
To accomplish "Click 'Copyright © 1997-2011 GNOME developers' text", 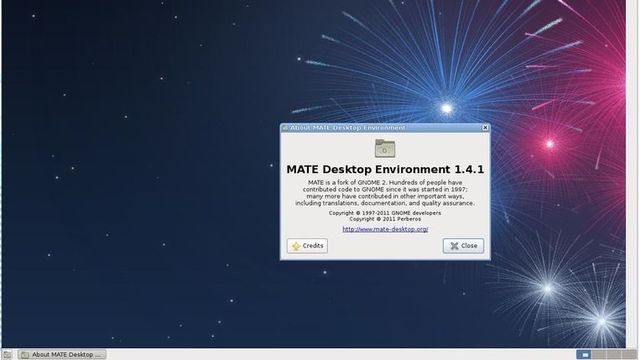I will click(385, 213).
